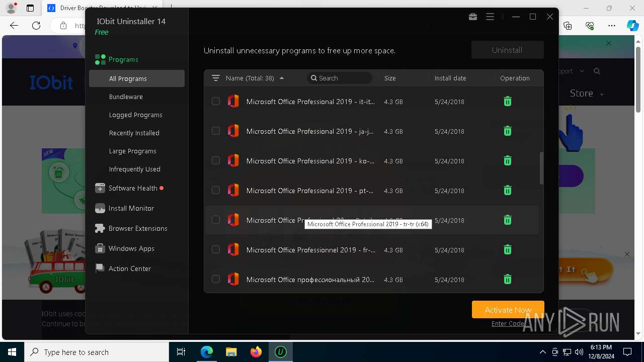Screen dimensions: 644x362
Task: Click the Search programs field
Action: pos(340,78)
